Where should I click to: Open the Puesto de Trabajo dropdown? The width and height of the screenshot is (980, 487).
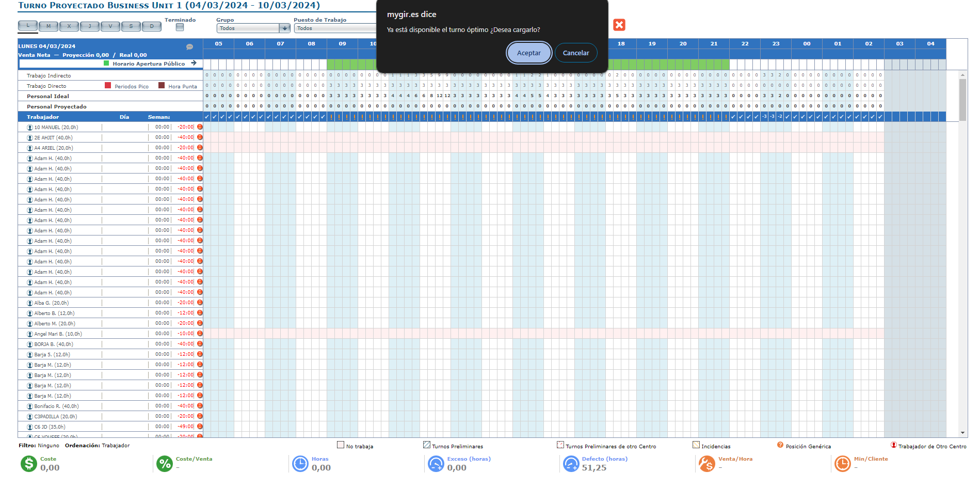(335, 28)
